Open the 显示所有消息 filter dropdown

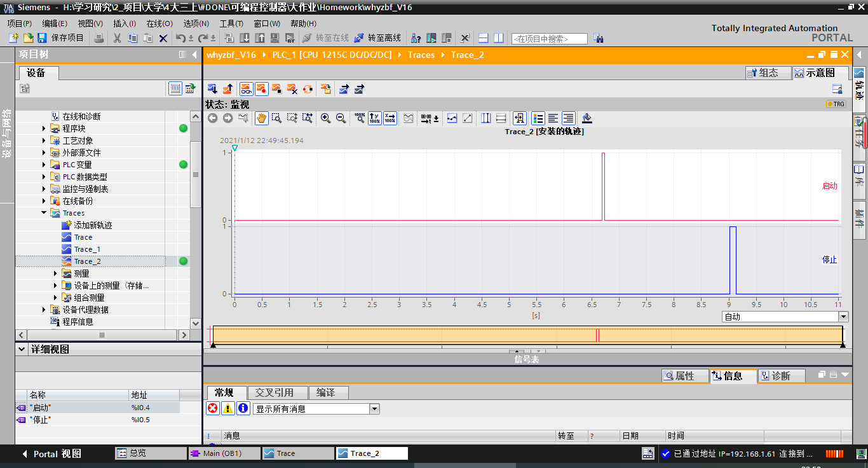tap(374, 409)
